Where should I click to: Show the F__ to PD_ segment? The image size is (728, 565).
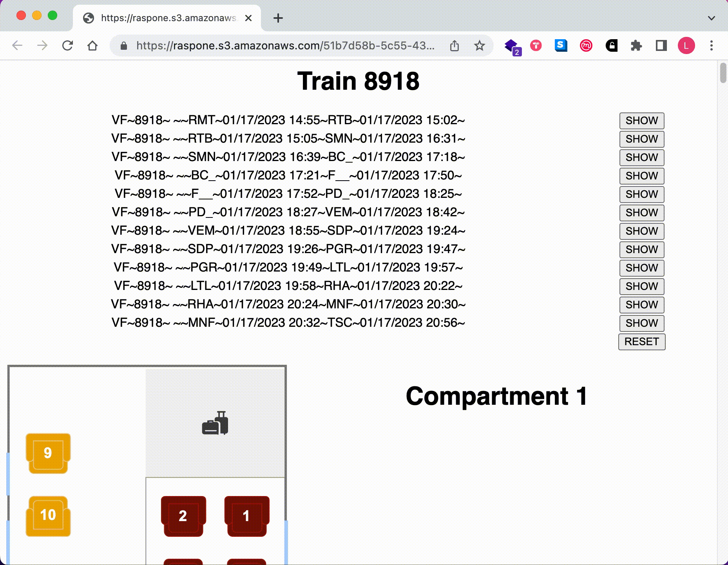click(x=642, y=194)
